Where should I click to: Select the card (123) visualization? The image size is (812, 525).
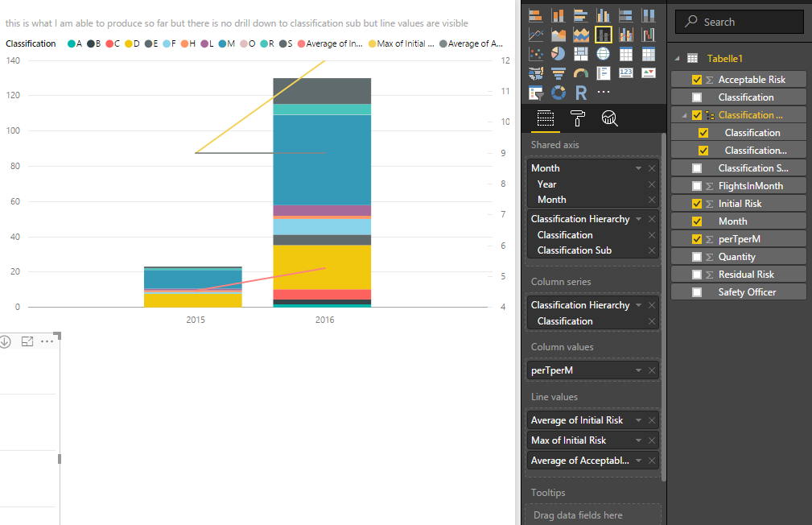[625, 73]
